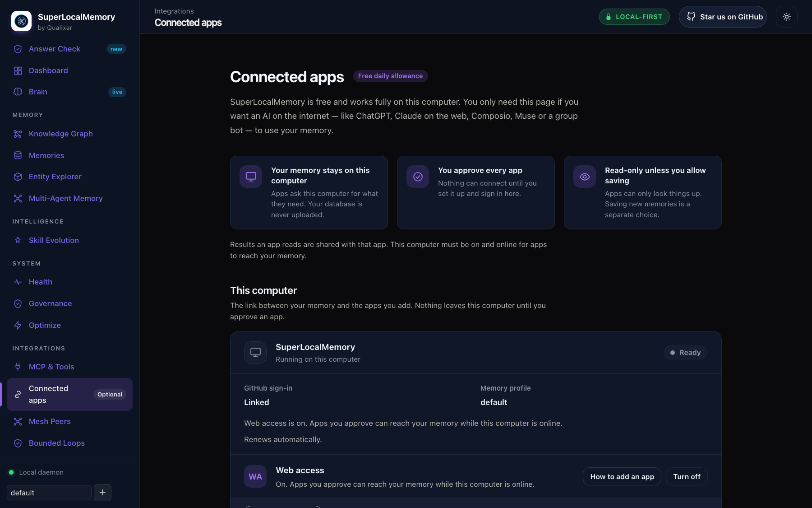Add a new profile with plus button
The width and height of the screenshot is (812, 508).
pyautogui.click(x=102, y=492)
